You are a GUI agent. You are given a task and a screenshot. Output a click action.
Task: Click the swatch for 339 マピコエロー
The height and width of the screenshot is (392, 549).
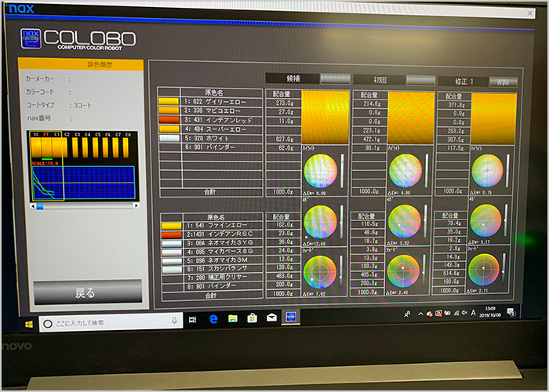(169, 111)
